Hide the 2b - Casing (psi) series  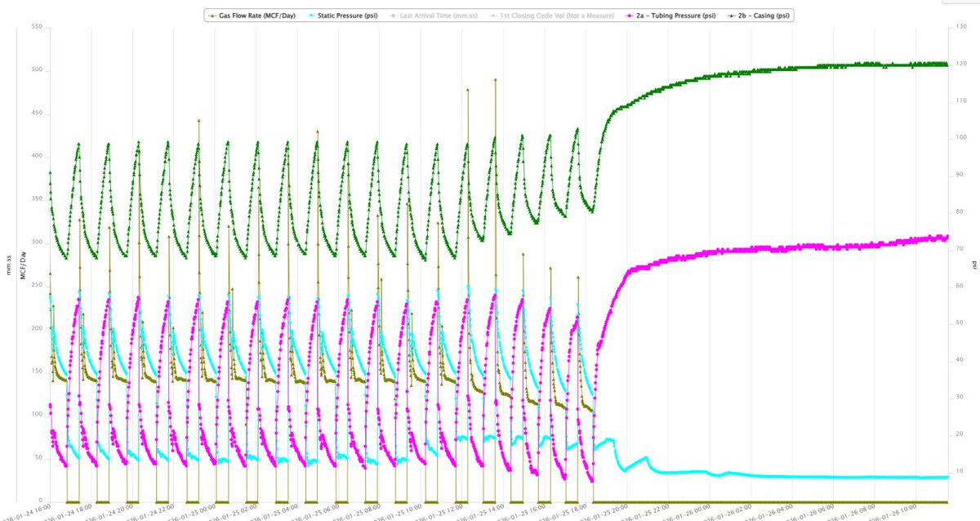pos(759,16)
